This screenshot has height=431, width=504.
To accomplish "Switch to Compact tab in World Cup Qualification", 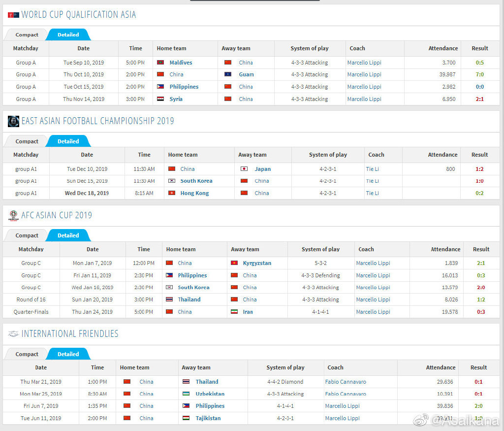I will pos(27,35).
